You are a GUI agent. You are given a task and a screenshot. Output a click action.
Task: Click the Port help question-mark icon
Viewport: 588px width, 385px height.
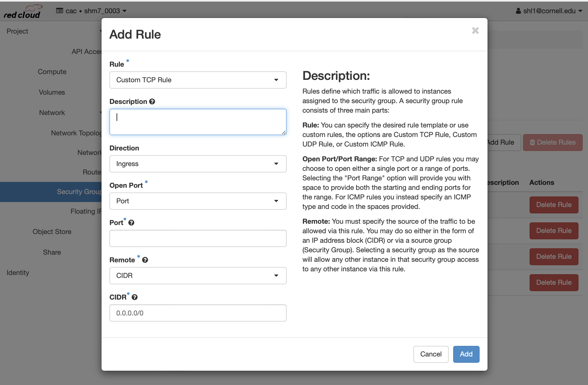click(131, 223)
